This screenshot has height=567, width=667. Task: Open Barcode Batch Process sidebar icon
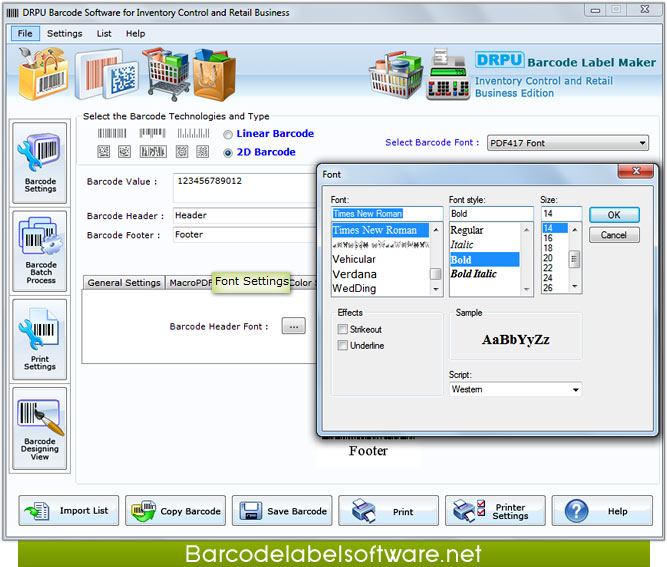point(40,251)
